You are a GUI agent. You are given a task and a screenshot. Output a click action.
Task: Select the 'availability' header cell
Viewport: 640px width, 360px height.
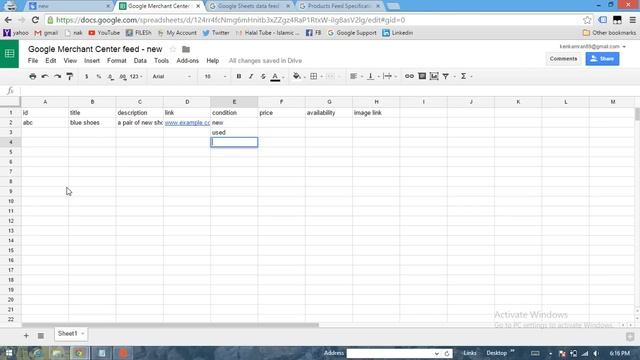tap(329, 113)
